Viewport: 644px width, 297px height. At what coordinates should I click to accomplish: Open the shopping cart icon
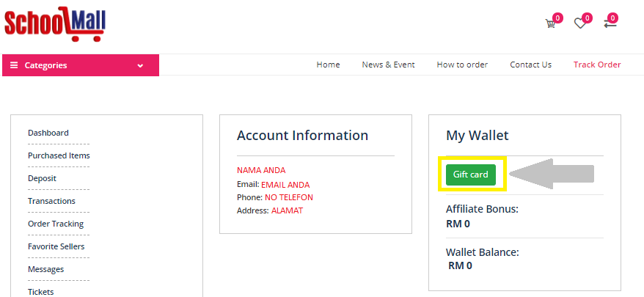pos(550,23)
